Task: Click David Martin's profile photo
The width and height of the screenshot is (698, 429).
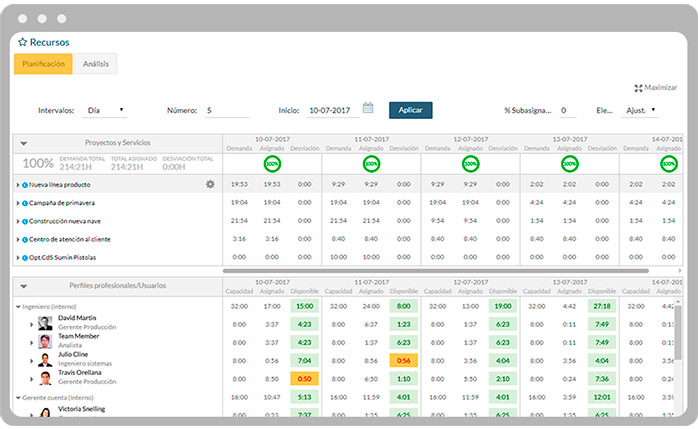Action: click(45, 323)
